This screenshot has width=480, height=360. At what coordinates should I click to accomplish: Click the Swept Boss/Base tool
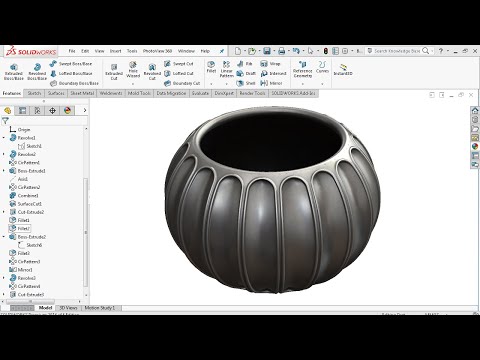tap(71, 63)
